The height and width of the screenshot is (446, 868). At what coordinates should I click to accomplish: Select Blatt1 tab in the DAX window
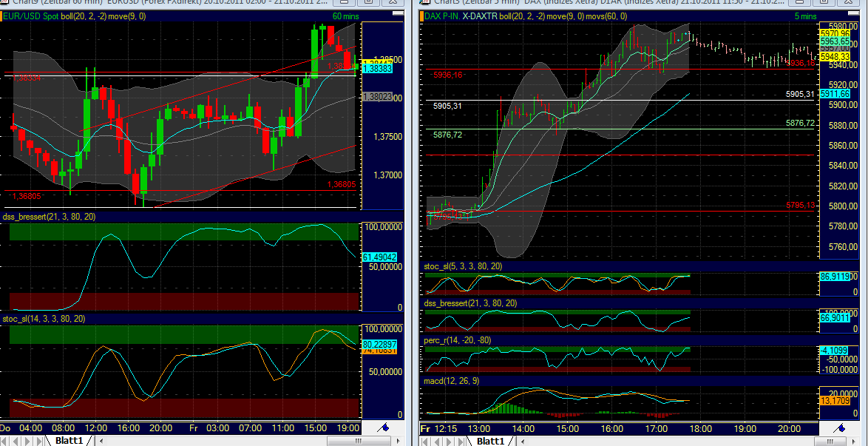[x=490, y=441]
